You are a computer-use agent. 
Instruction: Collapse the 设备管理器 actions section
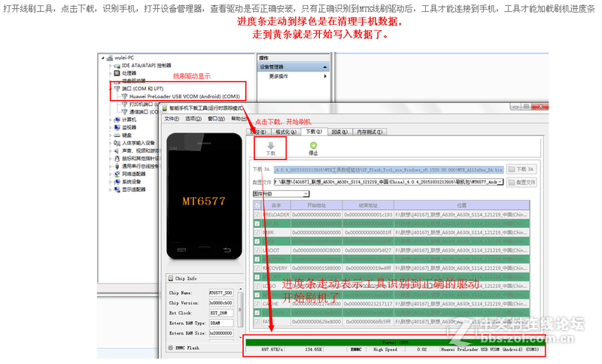325,67
